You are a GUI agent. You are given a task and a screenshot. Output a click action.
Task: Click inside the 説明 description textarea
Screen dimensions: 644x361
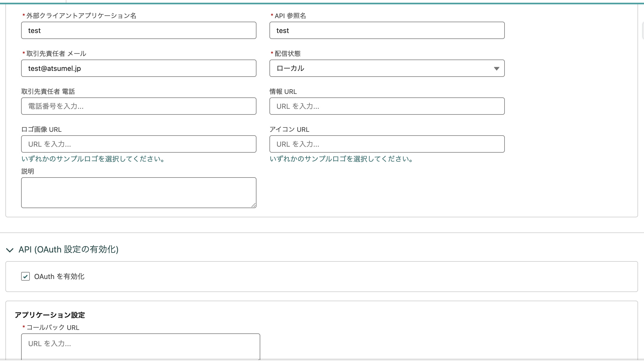point(139,192)
